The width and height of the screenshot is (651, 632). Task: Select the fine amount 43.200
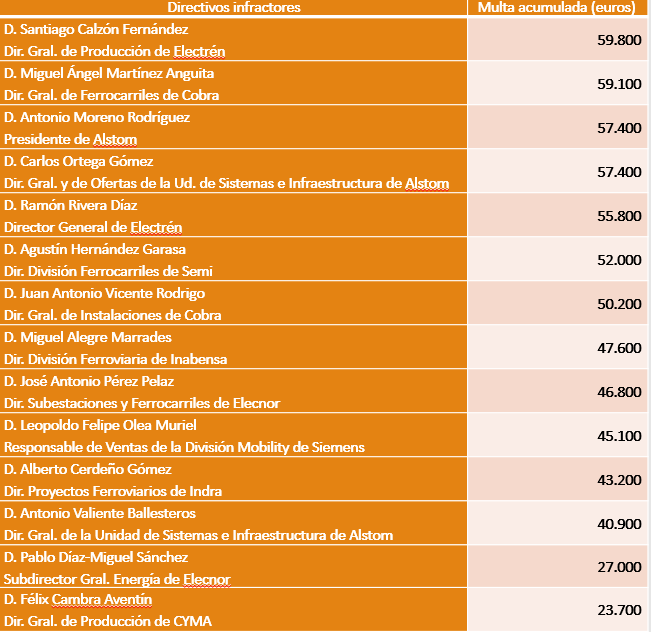tap(619, 480)
